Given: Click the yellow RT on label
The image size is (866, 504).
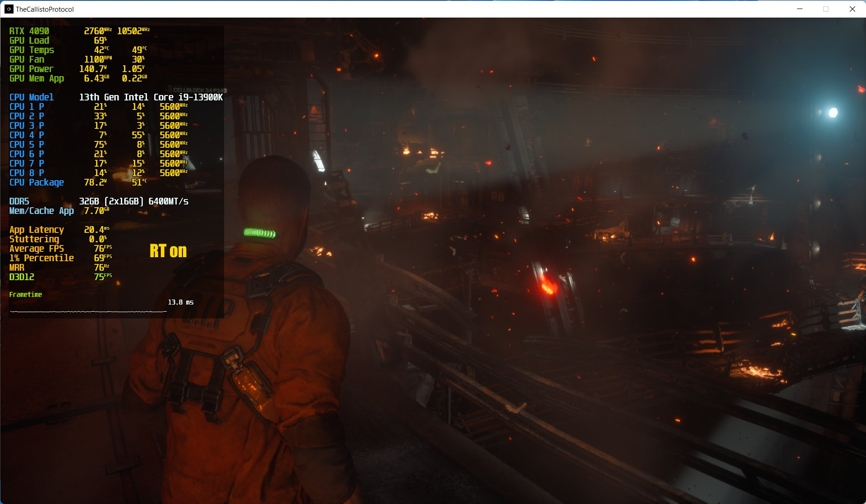Looking at the screenshot, I should point(168,251).
